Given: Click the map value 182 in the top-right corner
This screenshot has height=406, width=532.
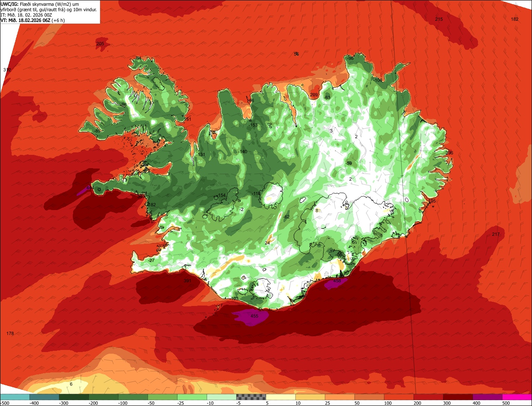Looking at the screenshot, I should (515, 19).
